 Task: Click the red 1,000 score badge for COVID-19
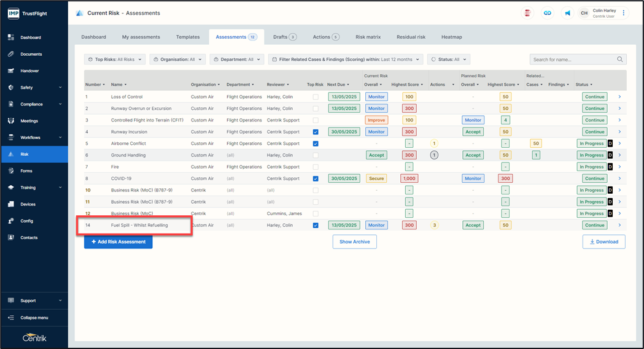click(409, 178)
